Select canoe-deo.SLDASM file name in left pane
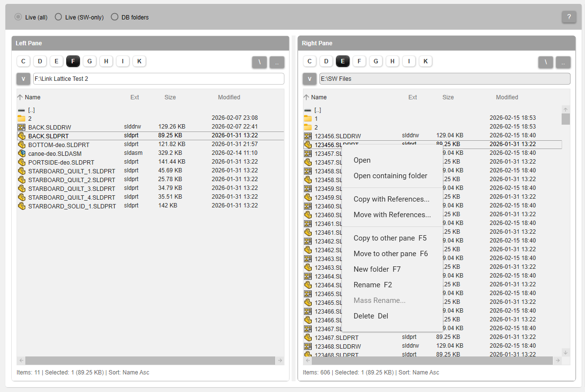The width and height of the screenshot is (585, 392). coord(55,153)
